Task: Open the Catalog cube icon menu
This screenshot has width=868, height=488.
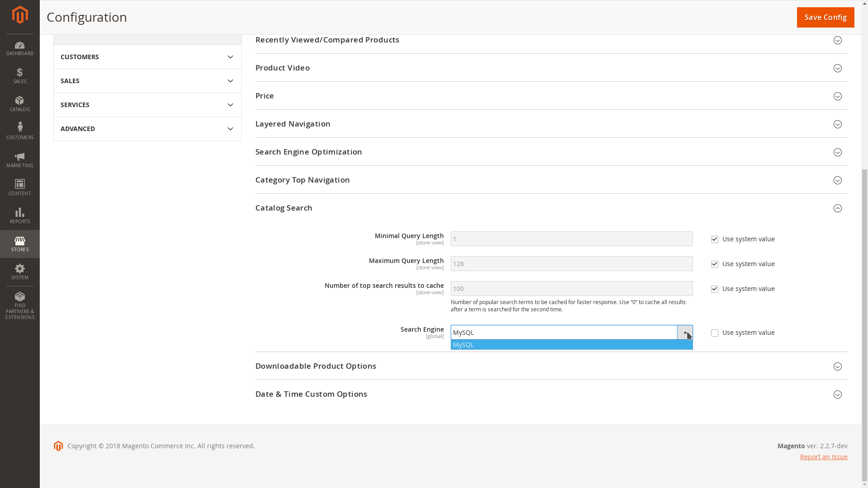Action: pyautogui.click(x=20, y=104)
